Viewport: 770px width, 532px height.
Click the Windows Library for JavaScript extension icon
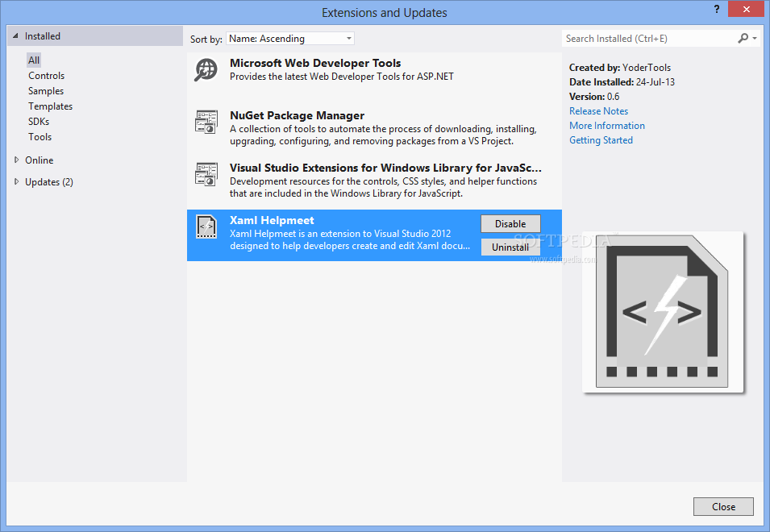206,174
